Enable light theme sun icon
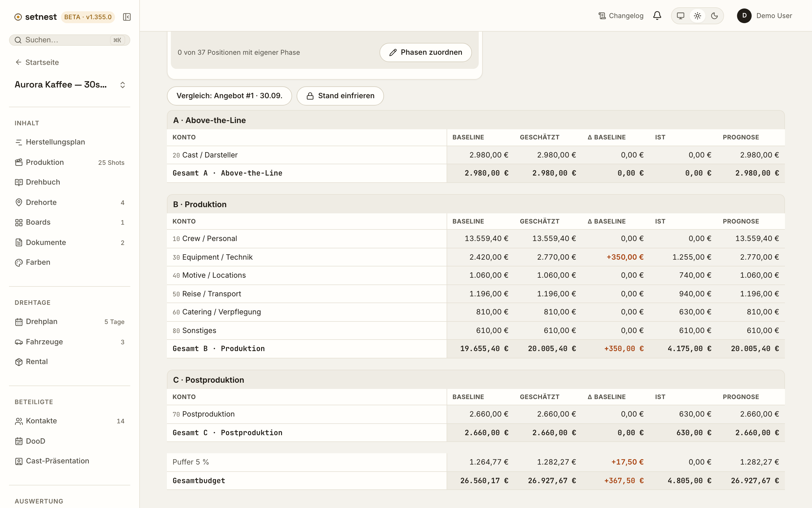This screenshot has width=812, height=508. point(697,16)
